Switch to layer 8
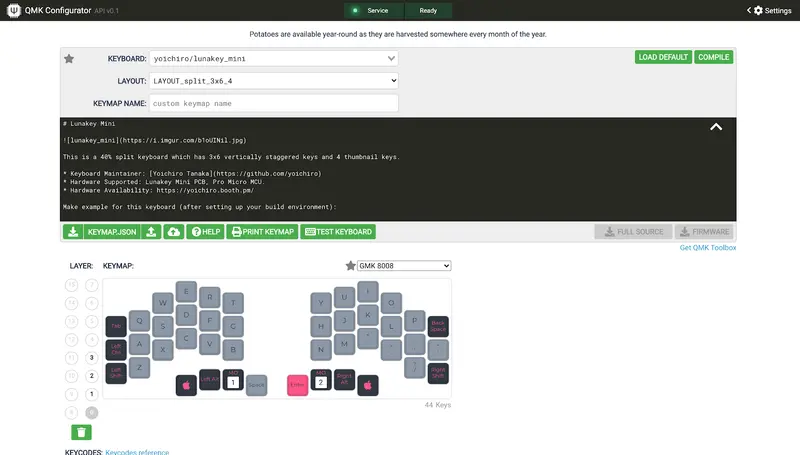800x455 pixels. point(71,412)
